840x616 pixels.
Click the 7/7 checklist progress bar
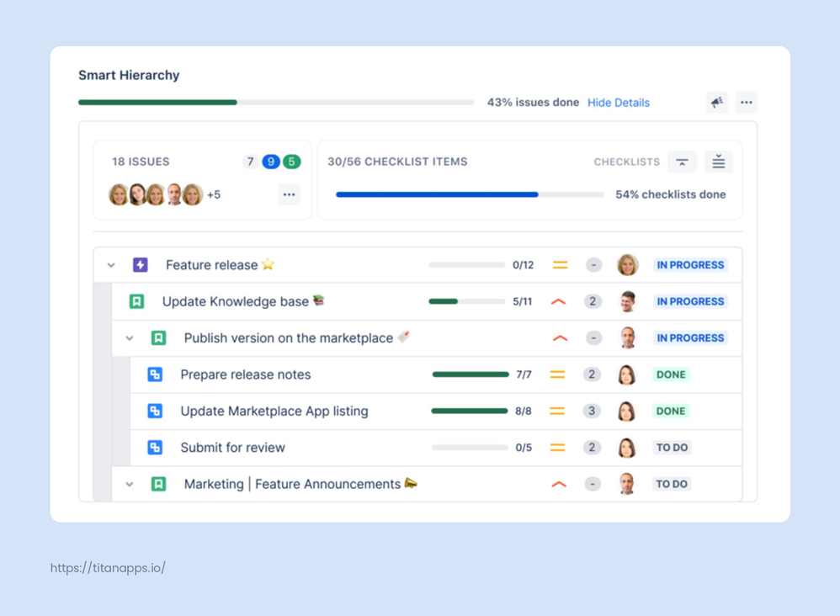click(471, 374)
